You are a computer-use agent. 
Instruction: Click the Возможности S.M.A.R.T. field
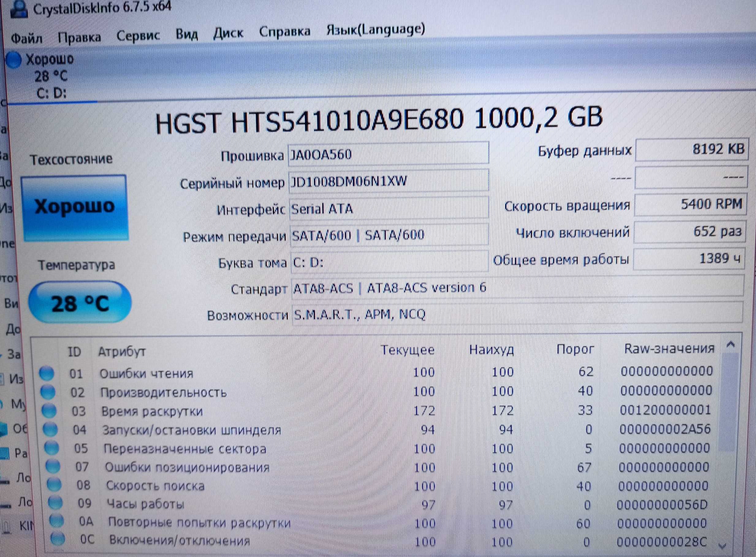pos(517,313)
